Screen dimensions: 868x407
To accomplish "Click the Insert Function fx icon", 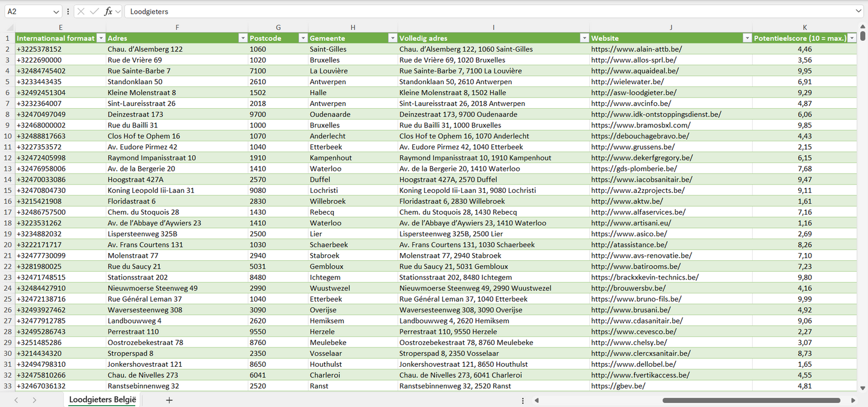I will (108, 11).
